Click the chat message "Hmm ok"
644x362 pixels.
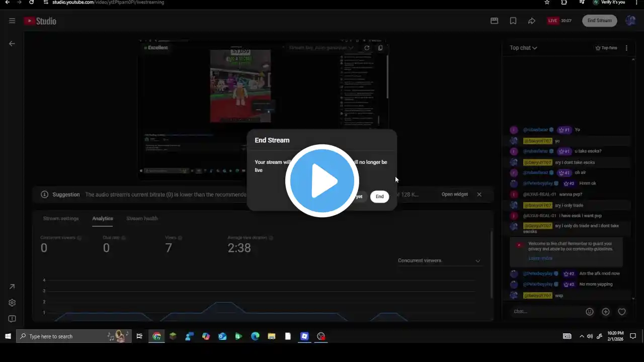[x=588, y=184]
